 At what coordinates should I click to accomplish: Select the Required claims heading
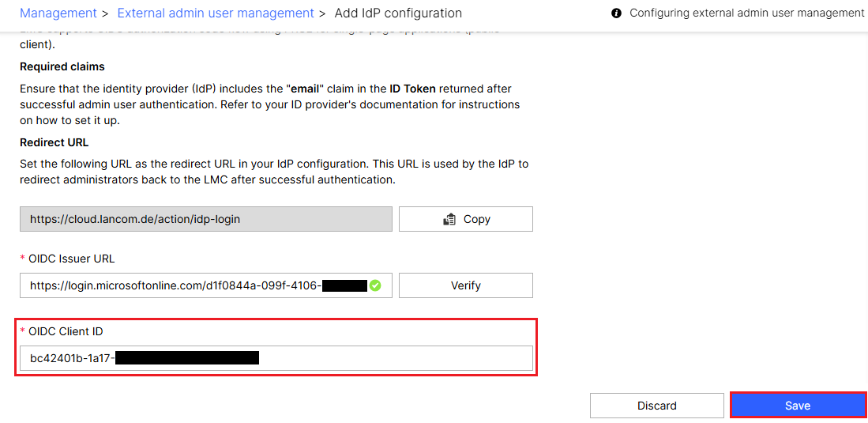tap(62, 66)
